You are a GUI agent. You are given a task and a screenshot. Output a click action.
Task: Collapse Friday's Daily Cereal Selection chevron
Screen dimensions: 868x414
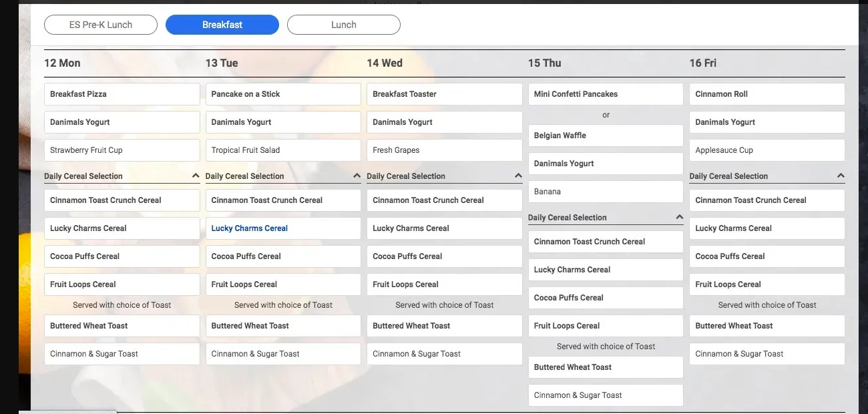click(x=841, y=176)
